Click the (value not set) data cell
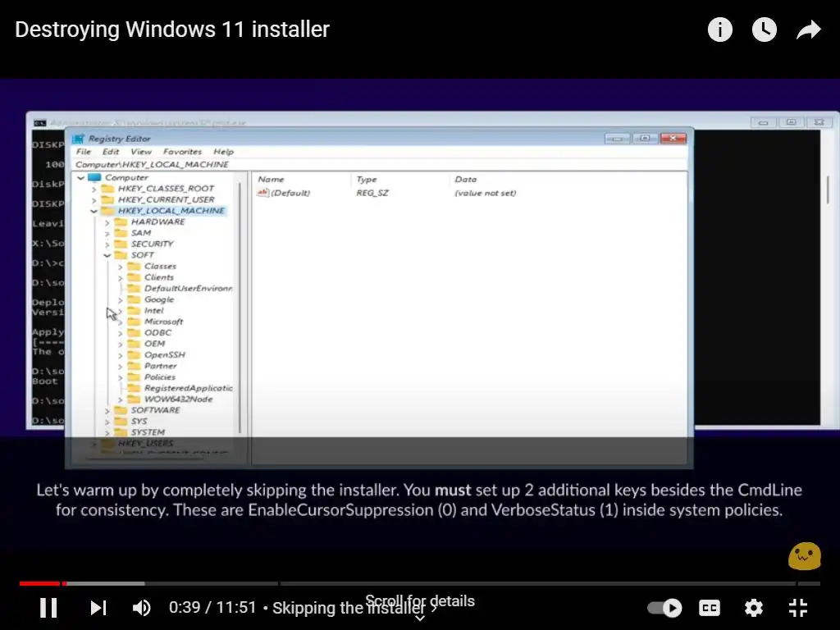This screenshot has height=630, width=840. pyautogui.click(x=486, y=193)
